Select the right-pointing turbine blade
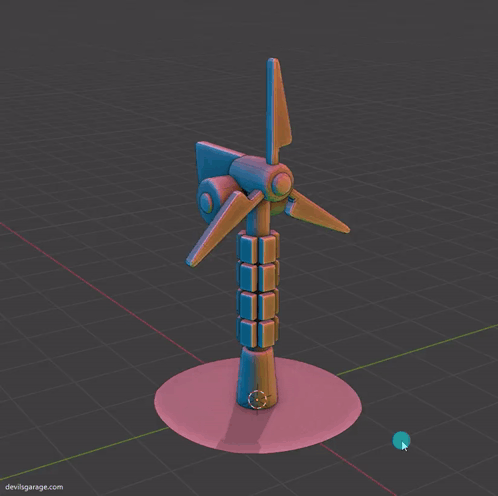498x496 pixels. [317, 213]
